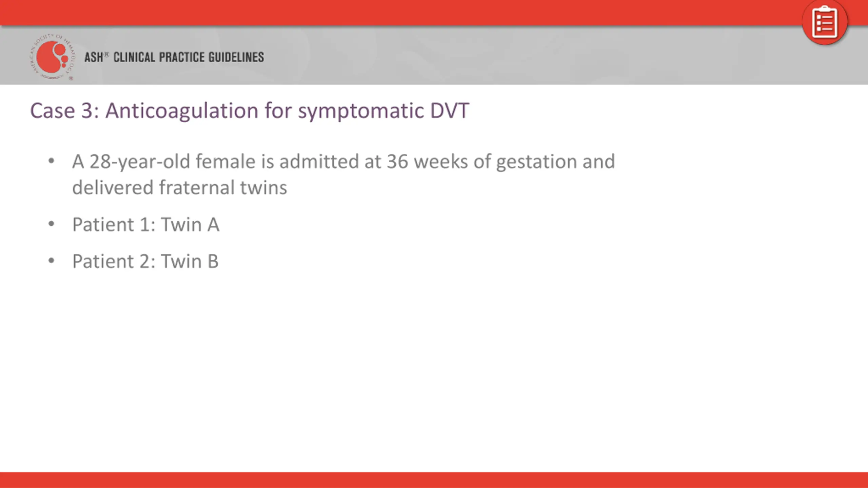The height and width of the screenshot is (488, 868).
Task: Click the 28-year-old female sentence
Action: 343,174
